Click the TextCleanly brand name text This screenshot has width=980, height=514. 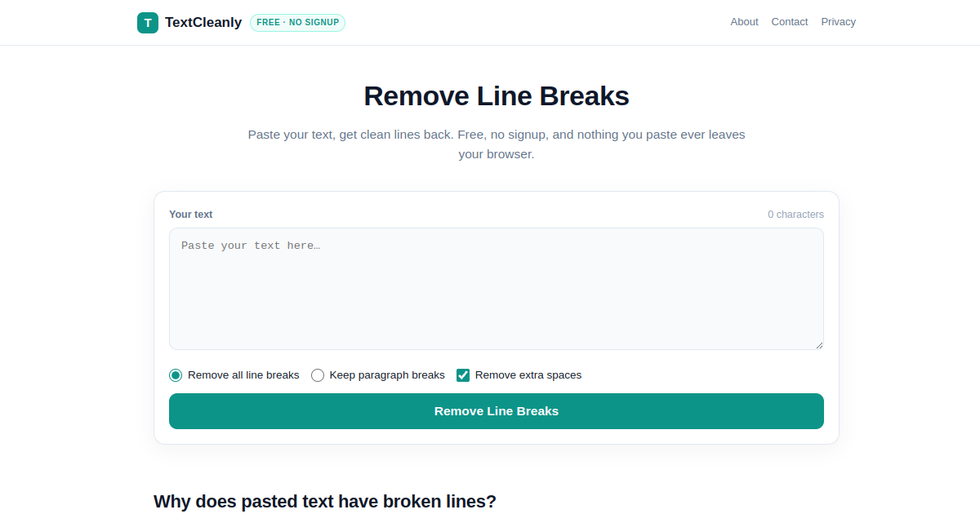pos(203,23)
